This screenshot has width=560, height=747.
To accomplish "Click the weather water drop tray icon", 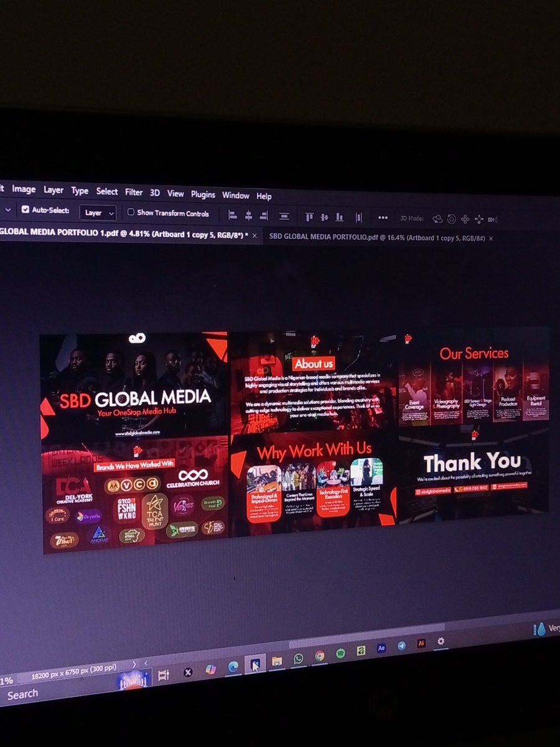I will click(x=540, y=629).
